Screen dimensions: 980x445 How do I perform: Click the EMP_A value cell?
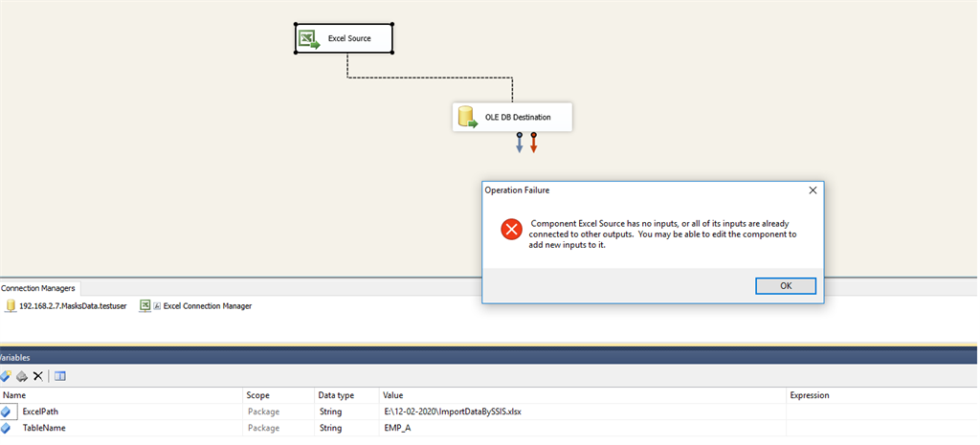[583, 428]
